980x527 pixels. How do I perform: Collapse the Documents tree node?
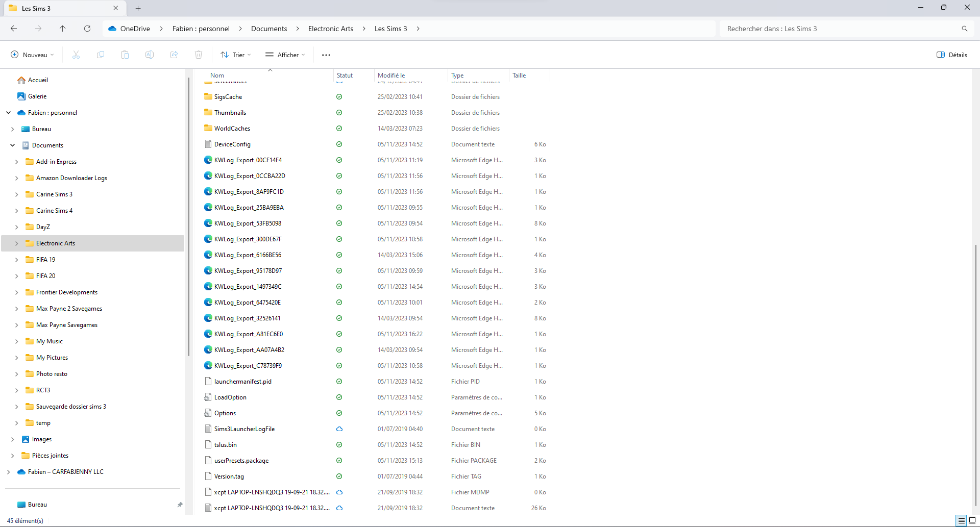(13, 145)
